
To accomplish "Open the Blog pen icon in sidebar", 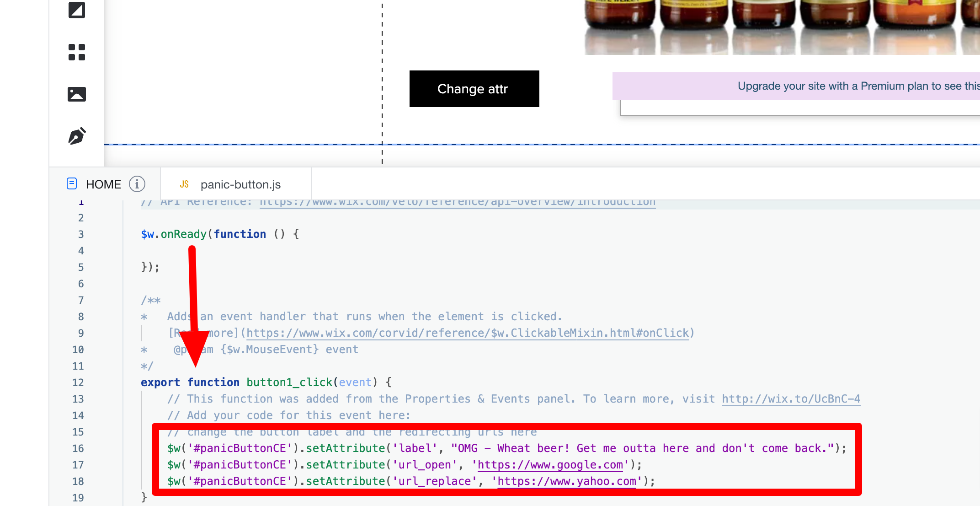I will pyautogui.click(x=77, y=136).
